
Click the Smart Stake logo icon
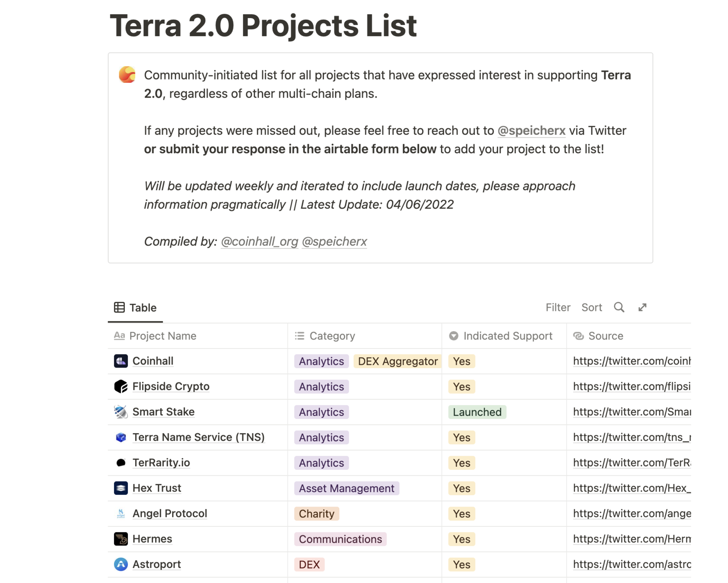121,412
